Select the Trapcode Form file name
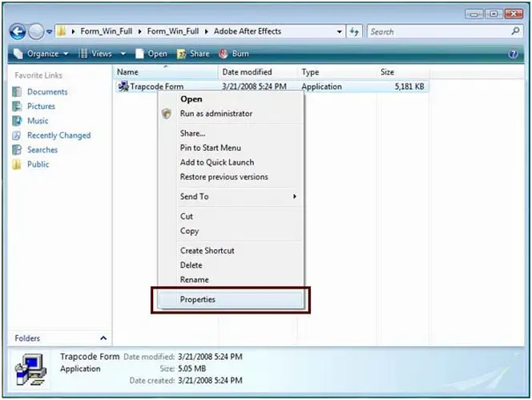This screenshot has height=400, width=532. pos(157,87)
